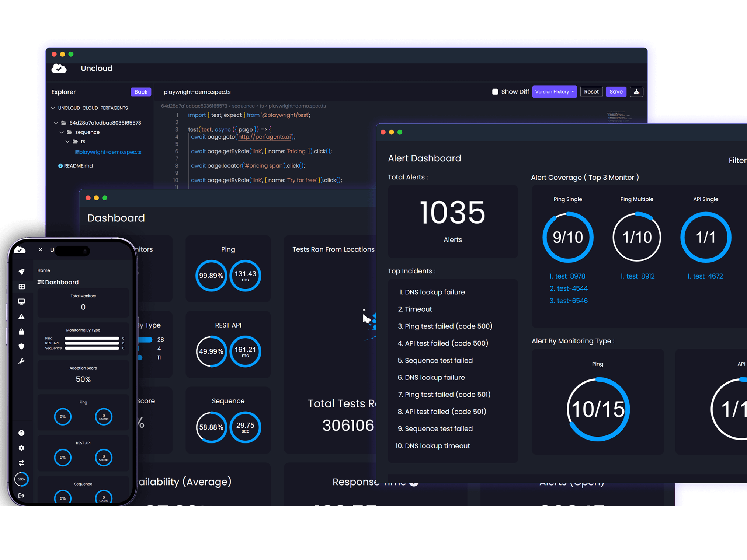Click the 50% adoption progress ring in sidebar
The height and width of the screenshot is (560, 747).
click(21, 479)
